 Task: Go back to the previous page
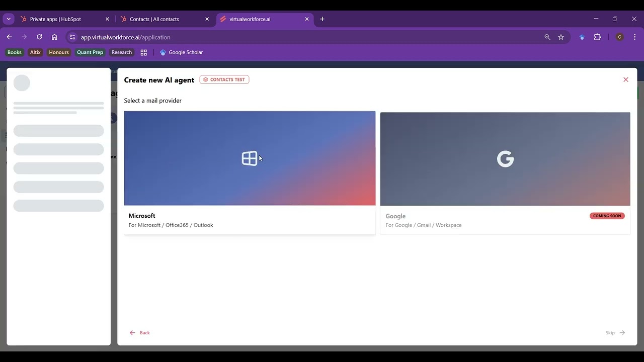9,37
